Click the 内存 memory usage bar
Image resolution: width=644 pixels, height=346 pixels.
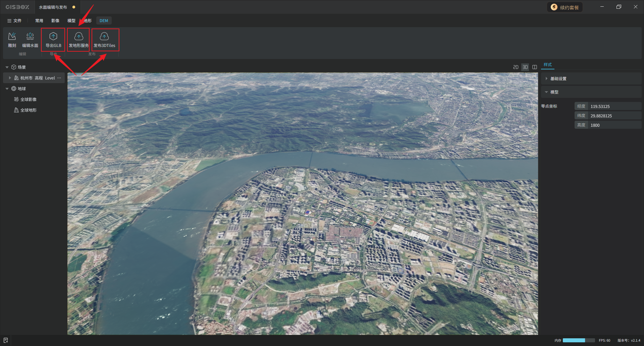coord(579,340)
